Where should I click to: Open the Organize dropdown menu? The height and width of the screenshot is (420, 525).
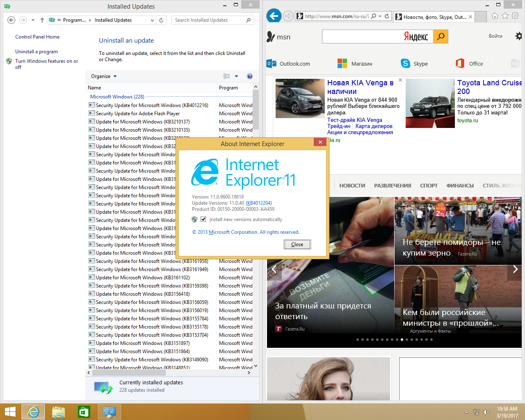104,76
